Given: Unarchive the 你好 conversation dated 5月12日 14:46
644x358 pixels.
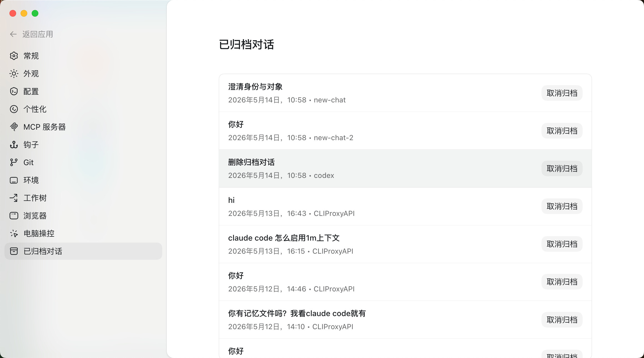Looking at the screenshot, I should pos(562,282).
